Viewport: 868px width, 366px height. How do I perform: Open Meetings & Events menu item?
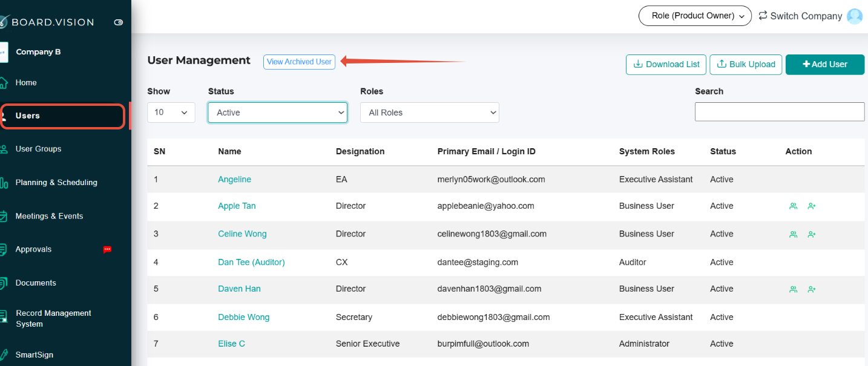coord(49,216)
